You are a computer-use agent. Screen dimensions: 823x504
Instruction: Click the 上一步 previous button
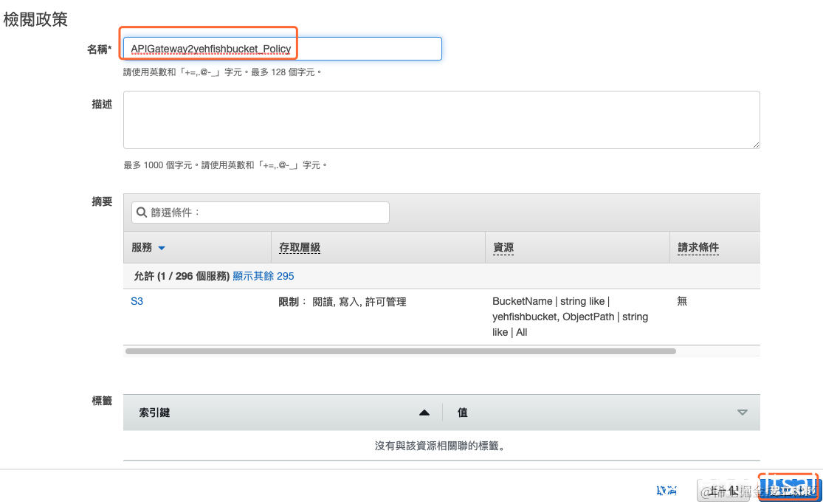723,491
